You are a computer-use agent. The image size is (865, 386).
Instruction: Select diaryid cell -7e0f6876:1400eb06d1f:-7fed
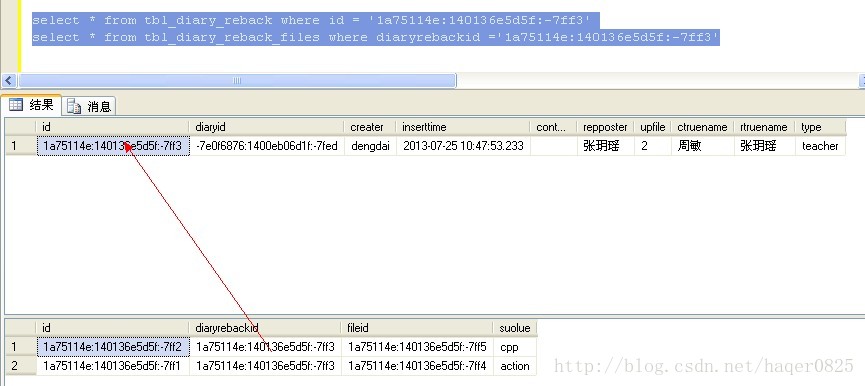click(x=266, y=146)
